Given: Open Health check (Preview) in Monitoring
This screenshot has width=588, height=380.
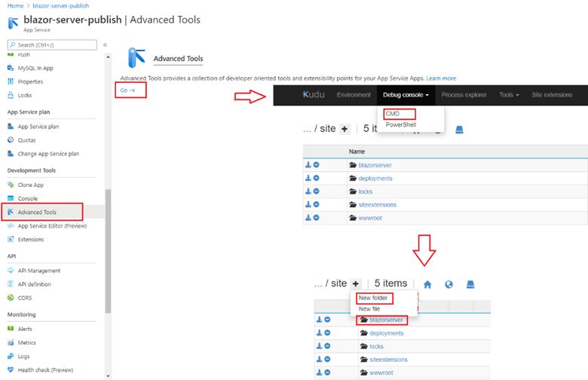Looking at the screenshot, I should click(45, 369).
